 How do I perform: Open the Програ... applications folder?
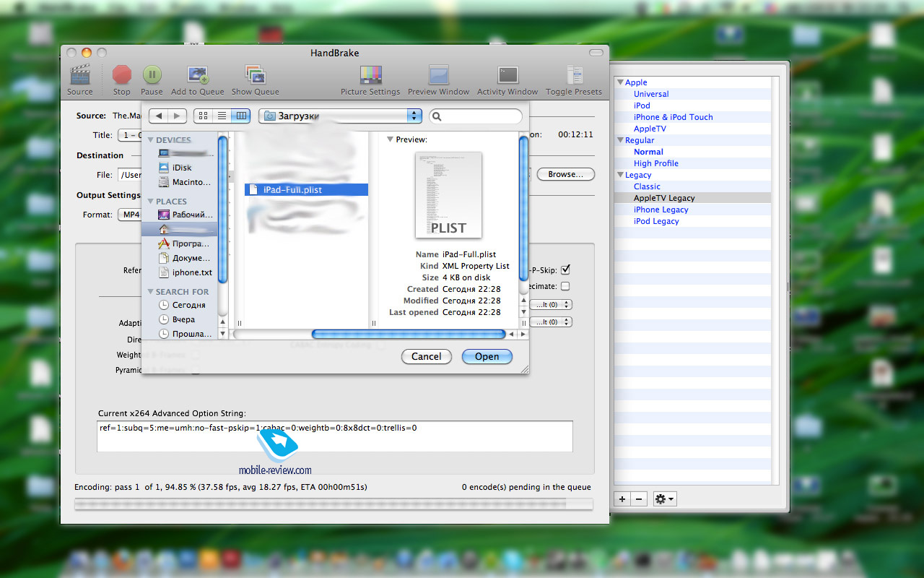[x=185, y=243]
